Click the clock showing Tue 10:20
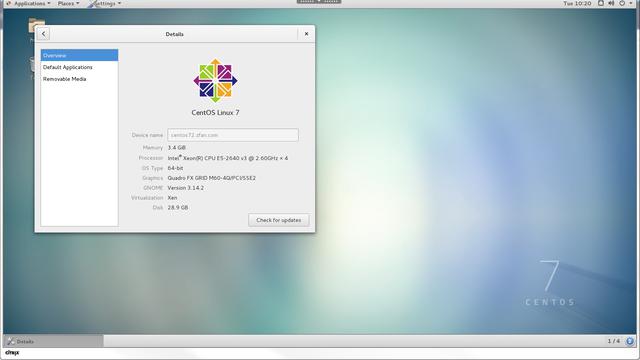This screenshot has width=640, height=360. [577, 3]
